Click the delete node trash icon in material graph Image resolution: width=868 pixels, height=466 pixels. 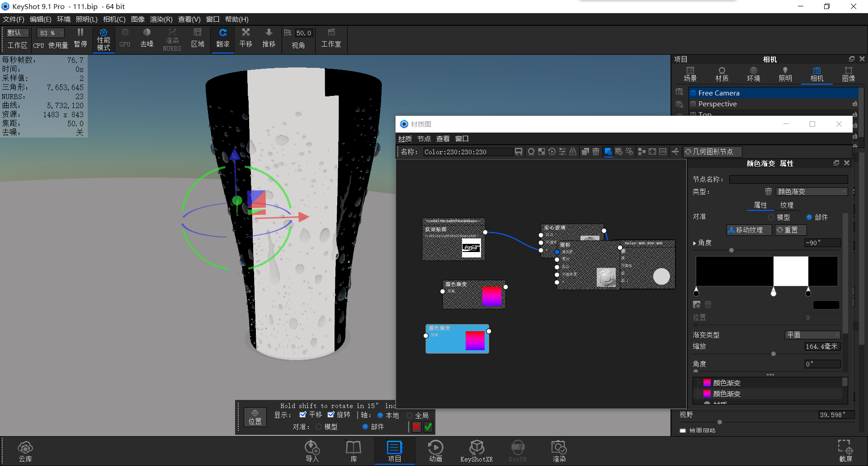coord(595,152)
